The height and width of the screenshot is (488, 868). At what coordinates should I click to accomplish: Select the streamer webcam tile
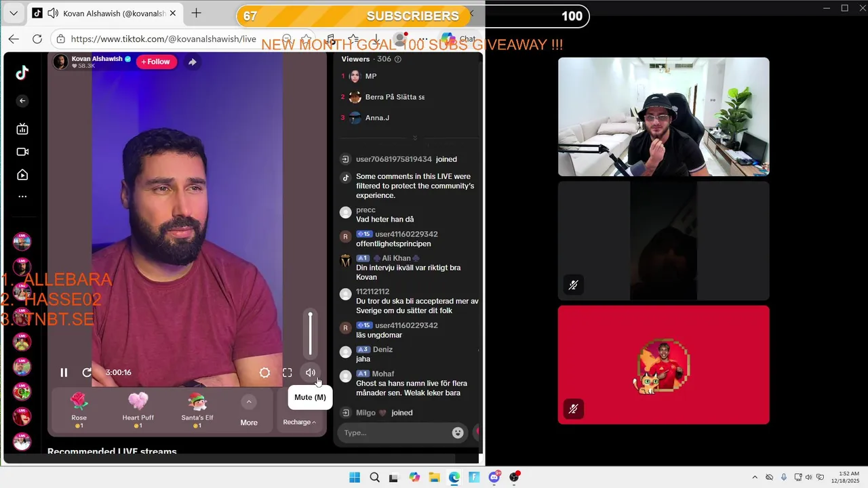663,117
